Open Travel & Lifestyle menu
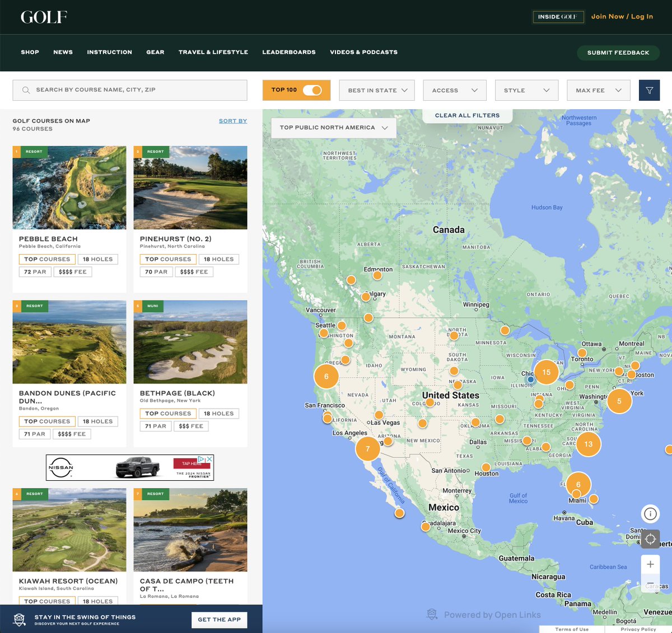This screenshot has width=672, height=633. click(x=213, y=52)
